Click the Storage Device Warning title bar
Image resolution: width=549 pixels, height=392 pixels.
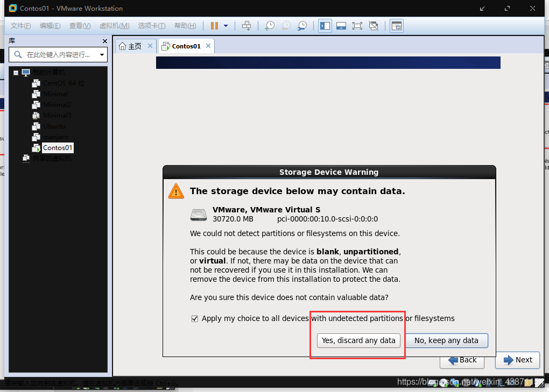[x=329, y=173]
